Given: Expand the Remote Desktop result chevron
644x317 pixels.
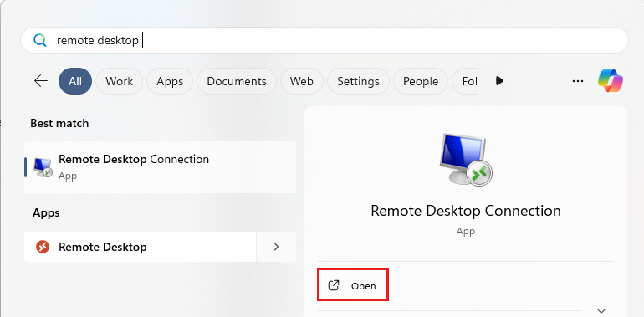Looking at the screenshot, I should 276,247.
